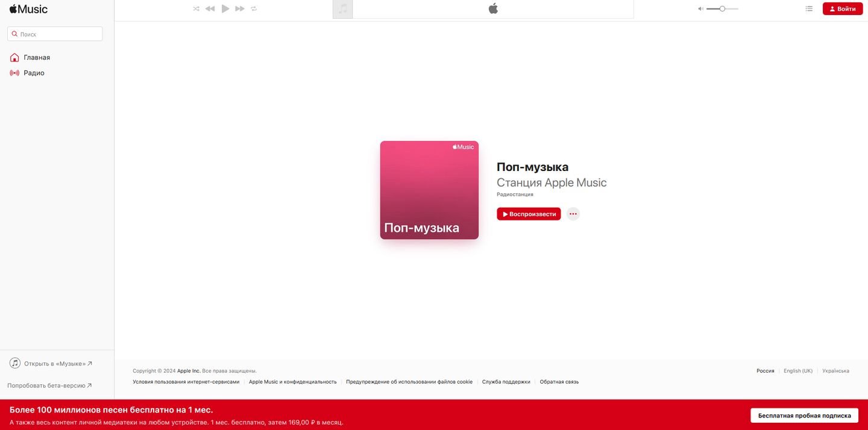The width and height of the screenshot is (868, 430).
Task: Click the broadcast icon beside Радио
Action: click(14, 73)
